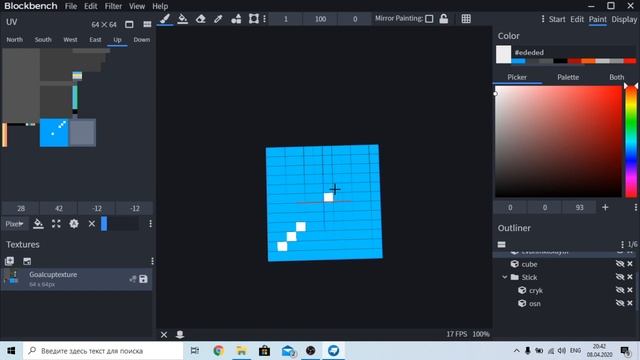The image size is (640, 360).
Task: Toggle Outliner options bars icon
Action: pos(502,244)
